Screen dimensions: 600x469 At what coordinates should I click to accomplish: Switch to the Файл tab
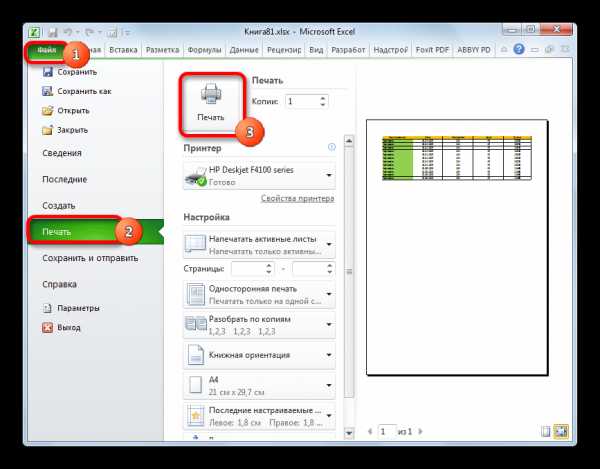[x=47, y=50]
